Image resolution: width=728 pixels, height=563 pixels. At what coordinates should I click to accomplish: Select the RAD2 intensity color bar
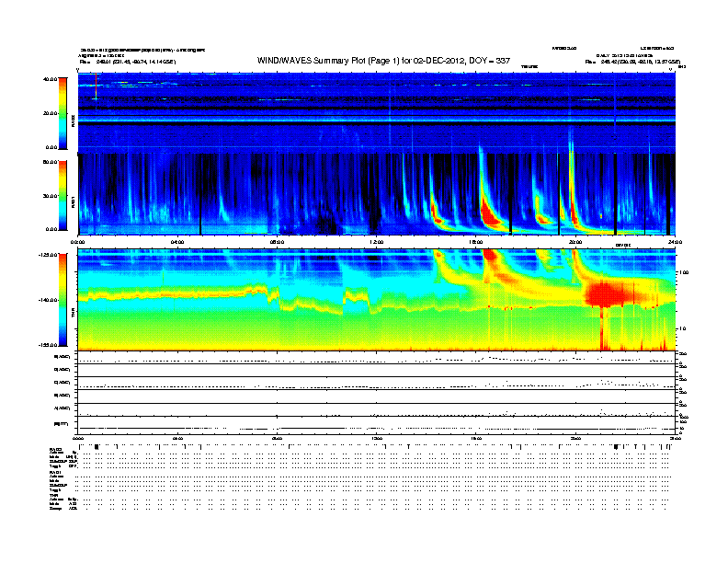(x=63, y=113)
